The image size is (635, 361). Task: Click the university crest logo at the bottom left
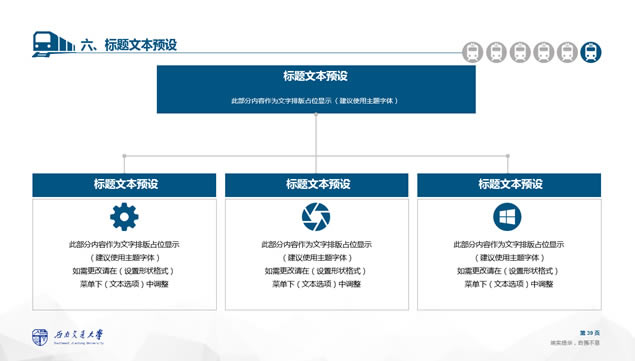pyautogui.click(x=40, y=337)
